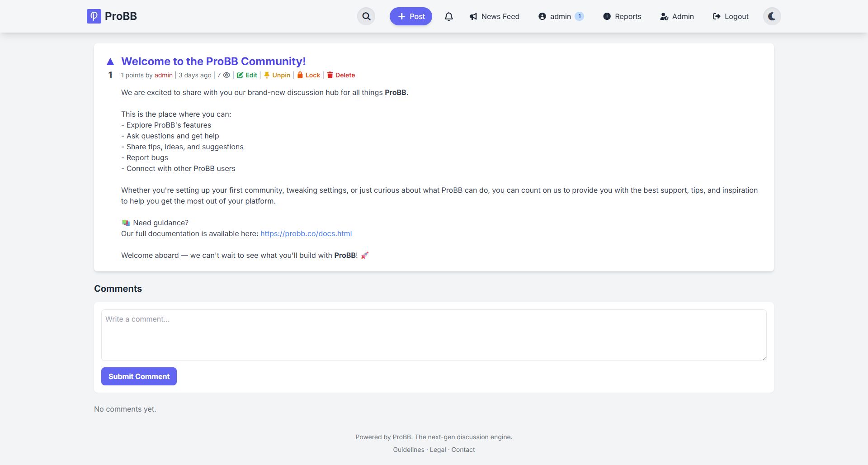868x465 pixels.
Task: Focus the Write a comment text area
Action: point(434,335)
